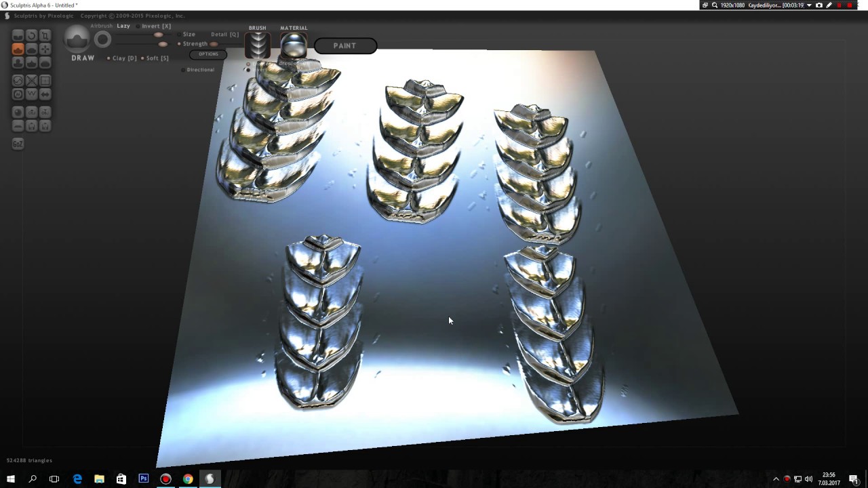Viewport: 868px width, 488px height.
Task: Toggle the Strength pressure dot
Action: click(179, 44)
